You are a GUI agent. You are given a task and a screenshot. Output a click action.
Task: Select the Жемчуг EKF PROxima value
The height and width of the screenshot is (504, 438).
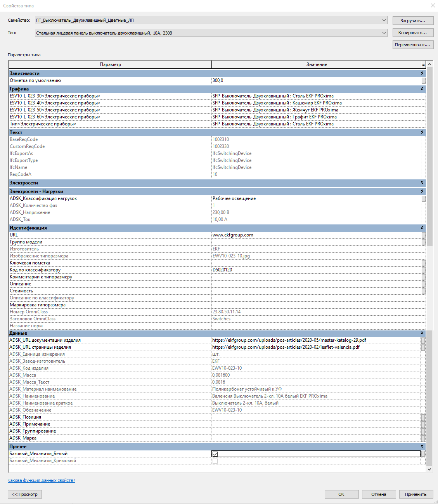(316, 110)
